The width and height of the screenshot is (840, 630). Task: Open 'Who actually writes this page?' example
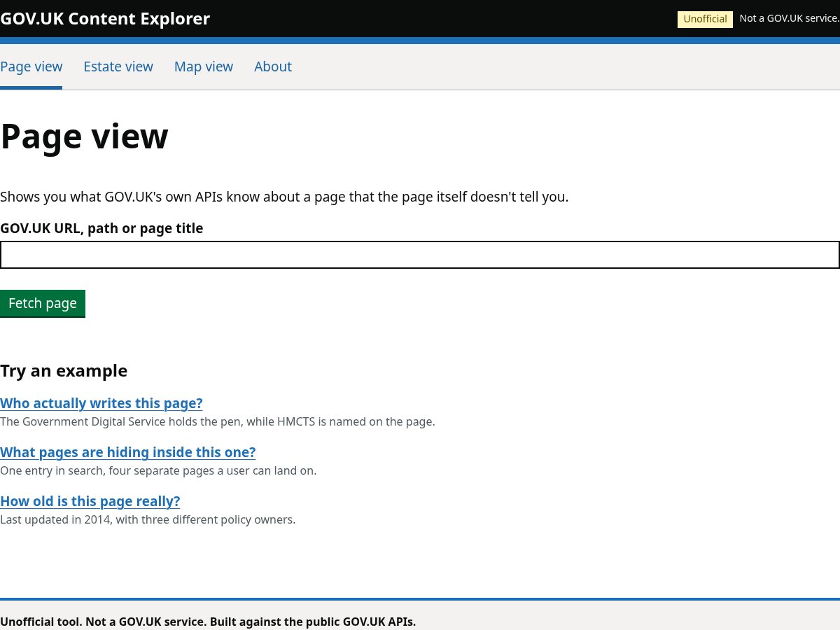coord(101,403)
